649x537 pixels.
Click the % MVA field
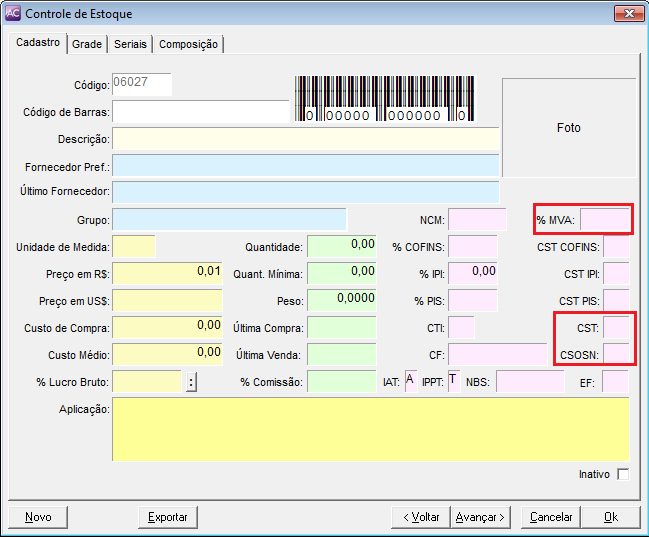(x=605, y=219)
